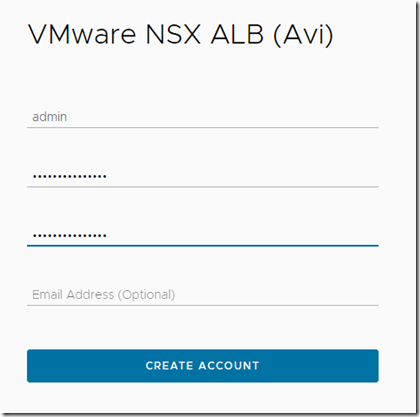Image resolution: width=420 pixels, height=417 pixels.
Task: Select the confirm password field with blue underline
Action: [203, 236]
